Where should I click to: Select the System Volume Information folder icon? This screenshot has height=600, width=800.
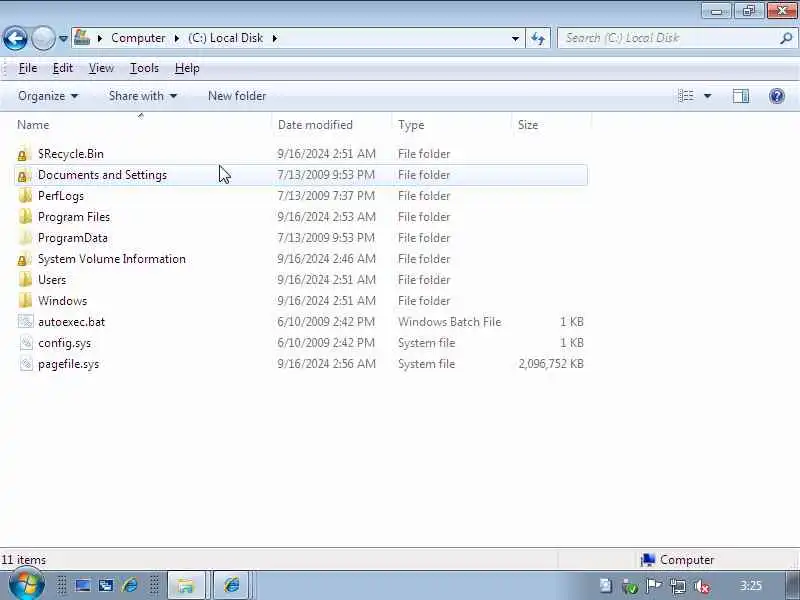click(x=24, y=259)
